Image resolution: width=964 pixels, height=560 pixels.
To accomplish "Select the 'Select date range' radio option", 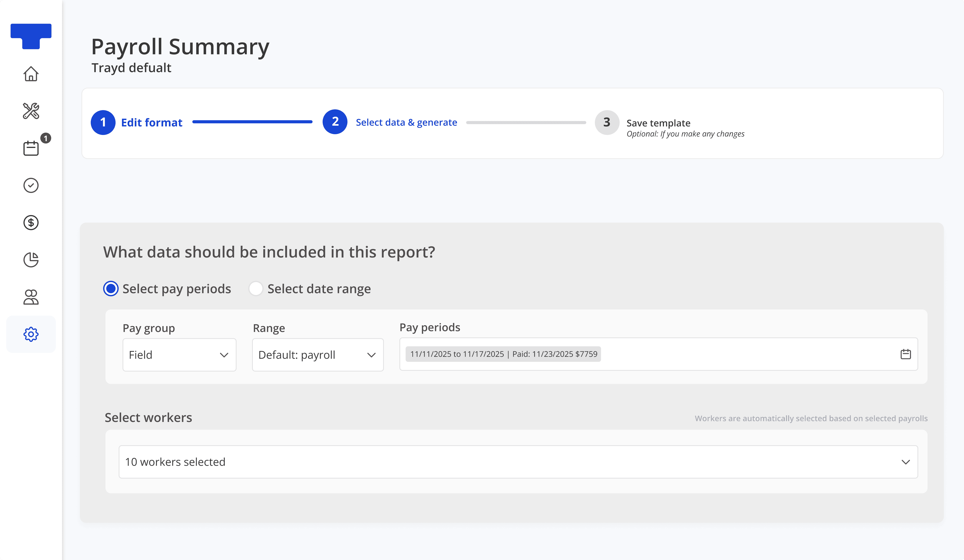I will point(256,288).
